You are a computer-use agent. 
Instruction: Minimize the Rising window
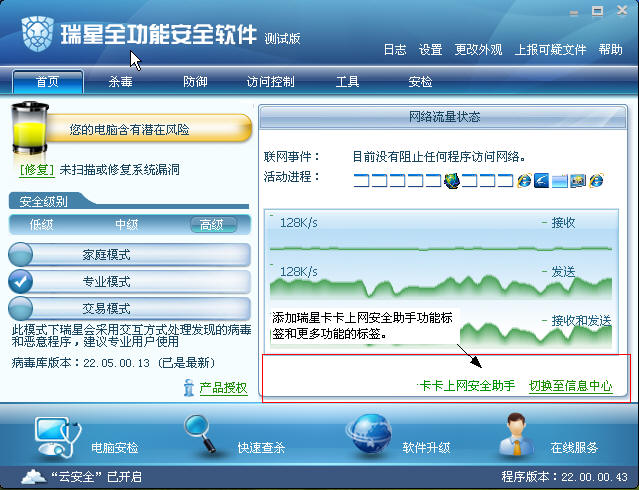pos(574,13)
